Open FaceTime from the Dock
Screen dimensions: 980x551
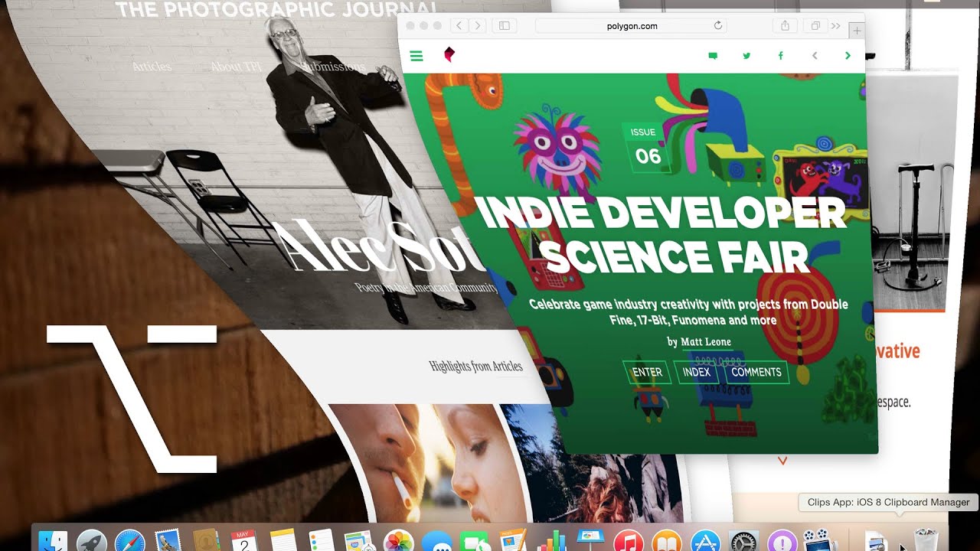click(x=475, y=541)
